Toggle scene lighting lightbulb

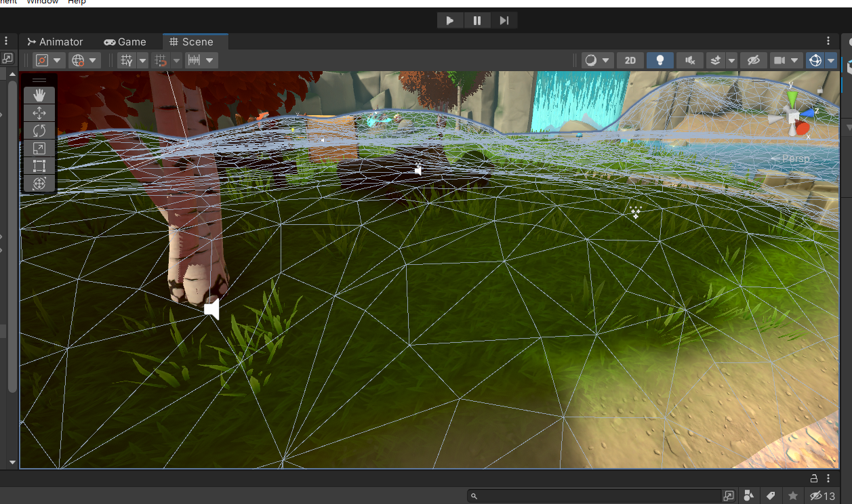pos(660,60)
